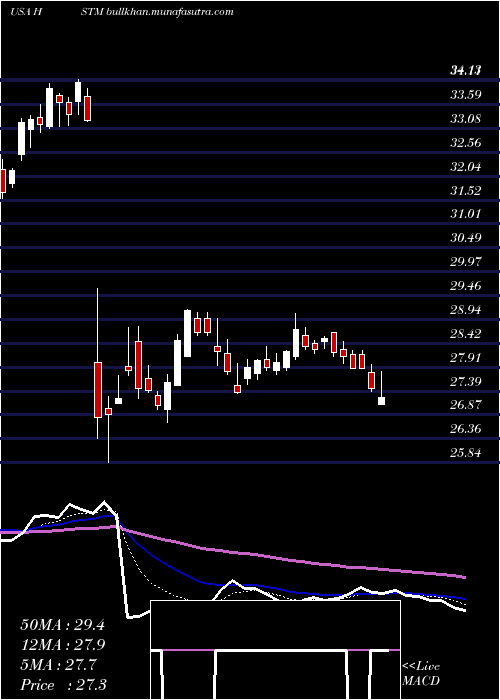Click the 5MA : 27.7 readout
500x700 pixels.
pyautogui.click(x=58, y=665)
